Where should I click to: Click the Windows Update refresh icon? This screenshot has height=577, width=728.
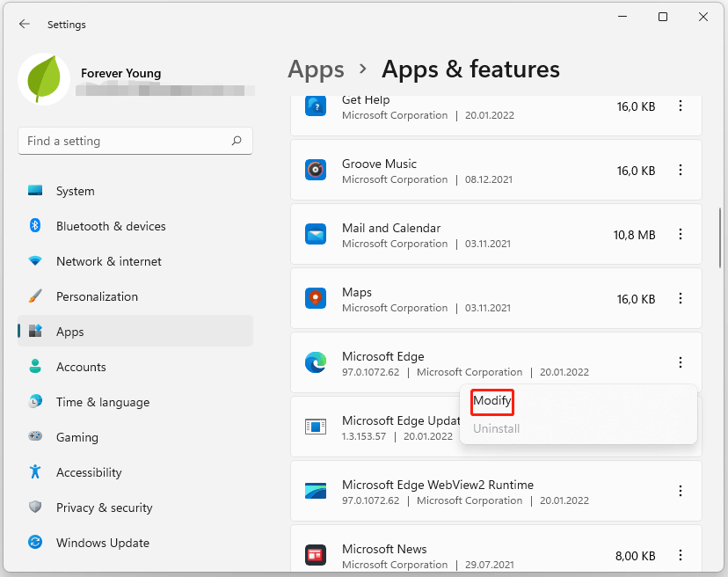point(35,542)
